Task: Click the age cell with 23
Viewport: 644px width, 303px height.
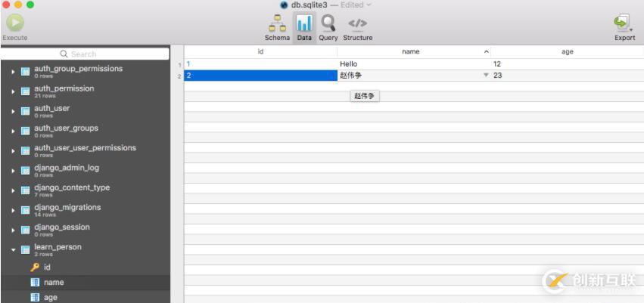Action: pyautogui.click(x=568, y=76)
